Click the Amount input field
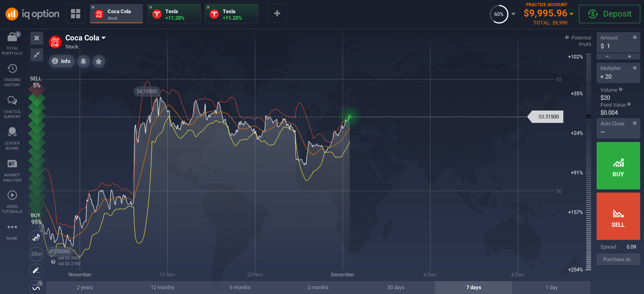The image size is (644, 294). click(x=618, y=42)
